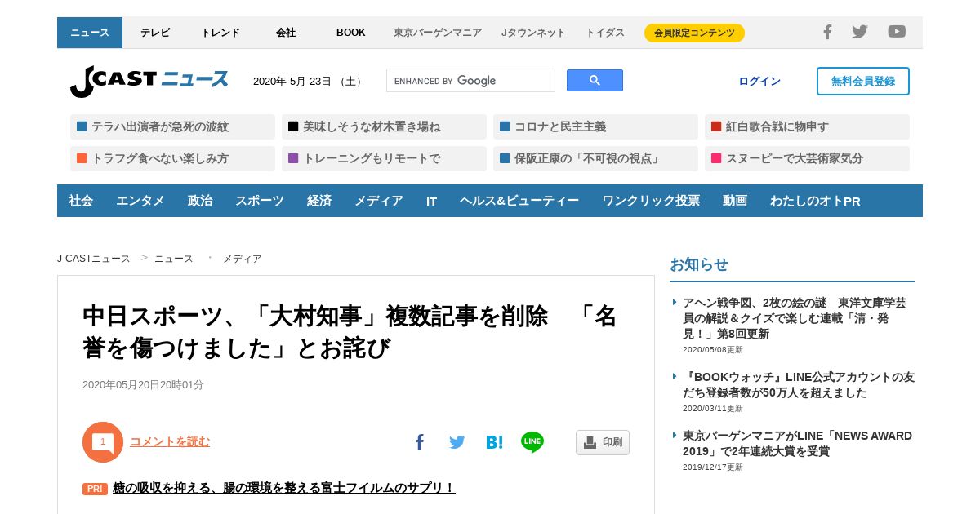
Task: Open the IT category menu
Action: coord(431,201)
